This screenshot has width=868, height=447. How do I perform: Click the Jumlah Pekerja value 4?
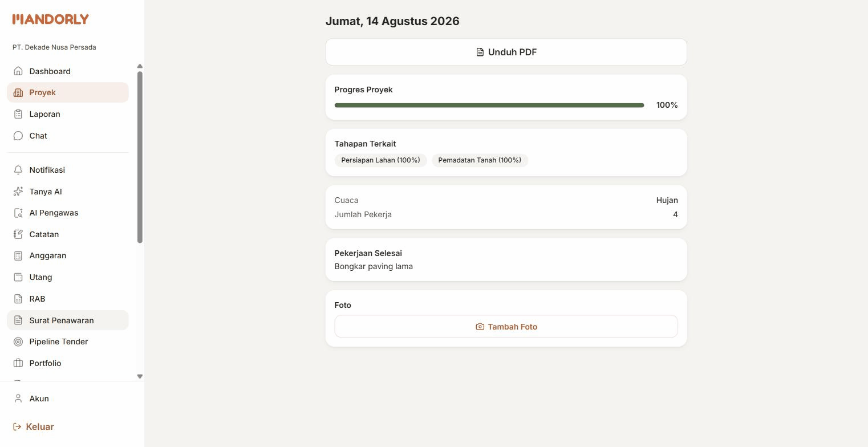(675, 214)
